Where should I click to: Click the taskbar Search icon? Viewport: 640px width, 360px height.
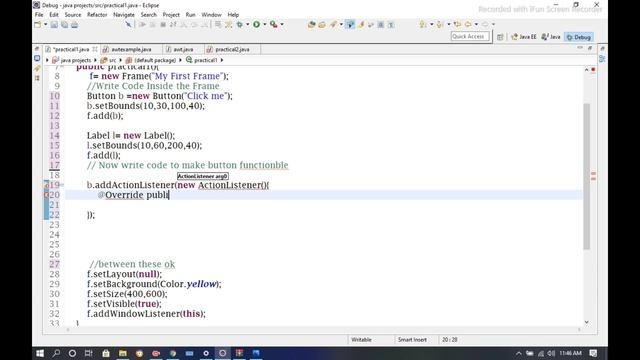click(x=56, y=353)
